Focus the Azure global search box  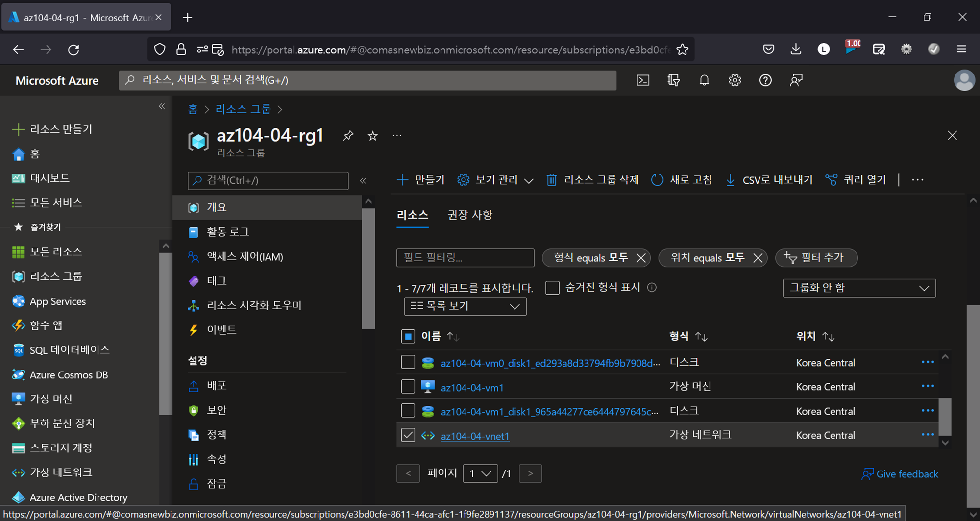click(x=367, y=80)
